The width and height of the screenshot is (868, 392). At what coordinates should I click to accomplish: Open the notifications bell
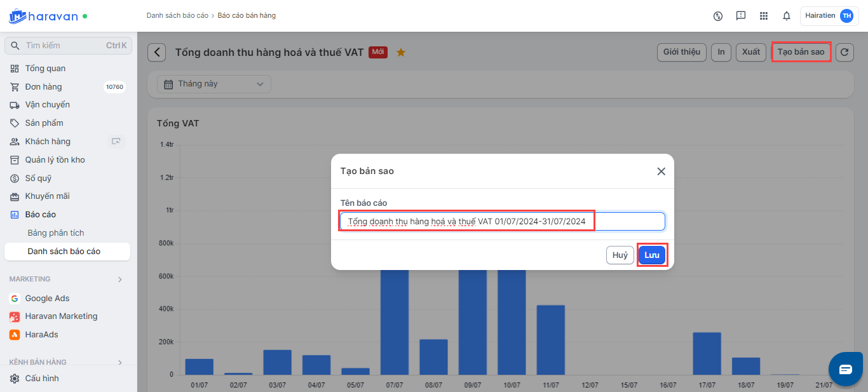click(787, 16)
